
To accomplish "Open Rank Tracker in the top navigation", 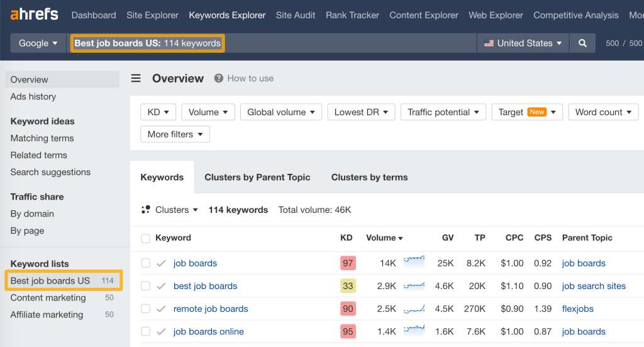I will pos(352,15).
